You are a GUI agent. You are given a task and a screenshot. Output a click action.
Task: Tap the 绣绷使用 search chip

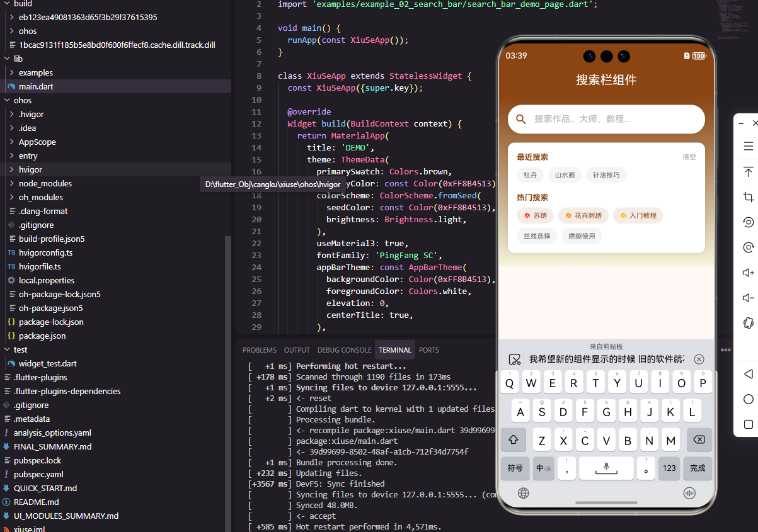click(582, 236)
